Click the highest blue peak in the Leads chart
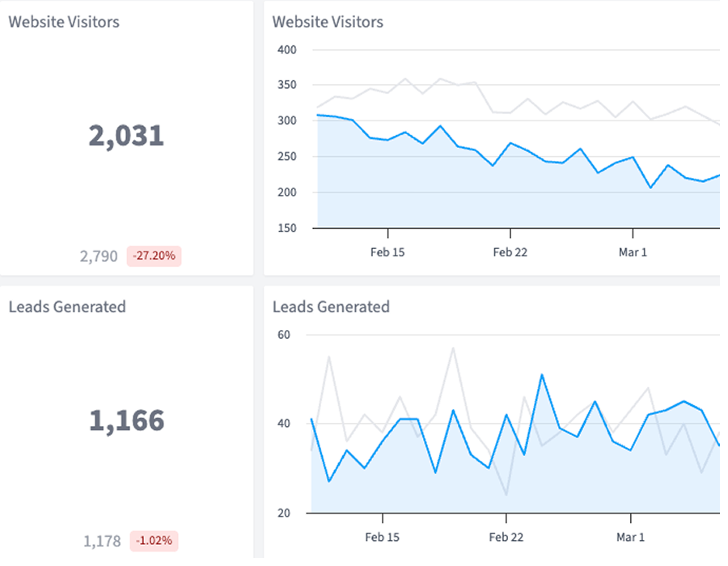This screenshot has width=728, height=566. [x=541, y=374]
